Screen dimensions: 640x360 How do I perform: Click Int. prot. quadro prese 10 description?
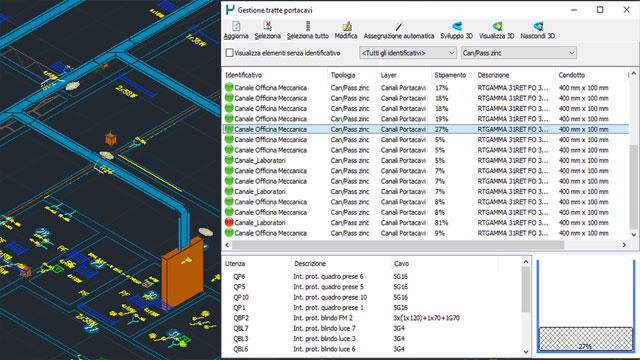coord(330,297)
